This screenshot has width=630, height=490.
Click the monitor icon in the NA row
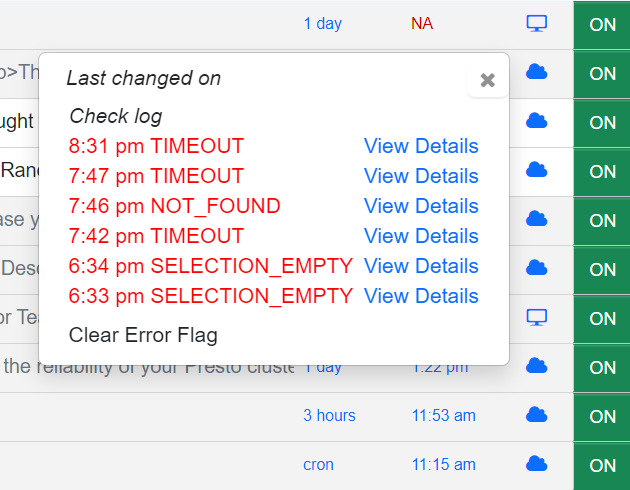537,23
